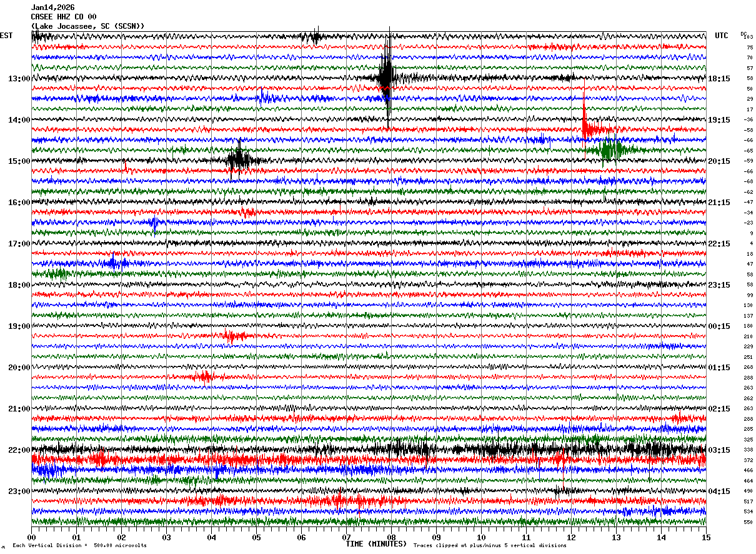Click the 03 minute axis tick label
The height and width of the screenshot is (554, 756).
pyautogui.click(x=166, y=537)
